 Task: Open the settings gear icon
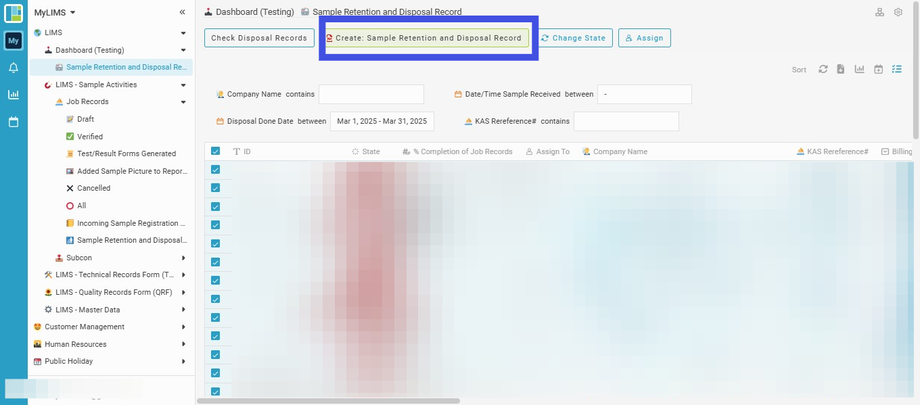(x=898, y=12)
